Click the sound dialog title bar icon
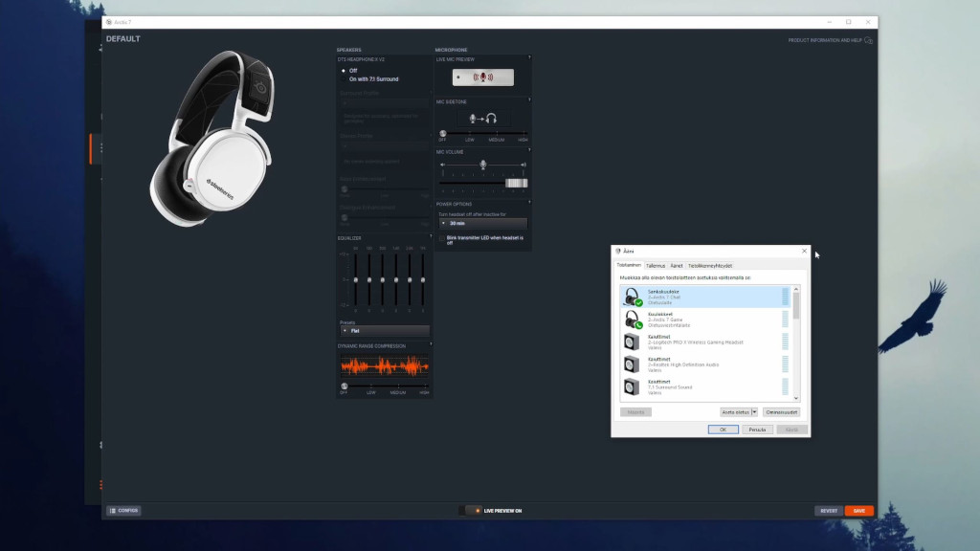This screenshot has width=980, height=551. tap(618, 252)
